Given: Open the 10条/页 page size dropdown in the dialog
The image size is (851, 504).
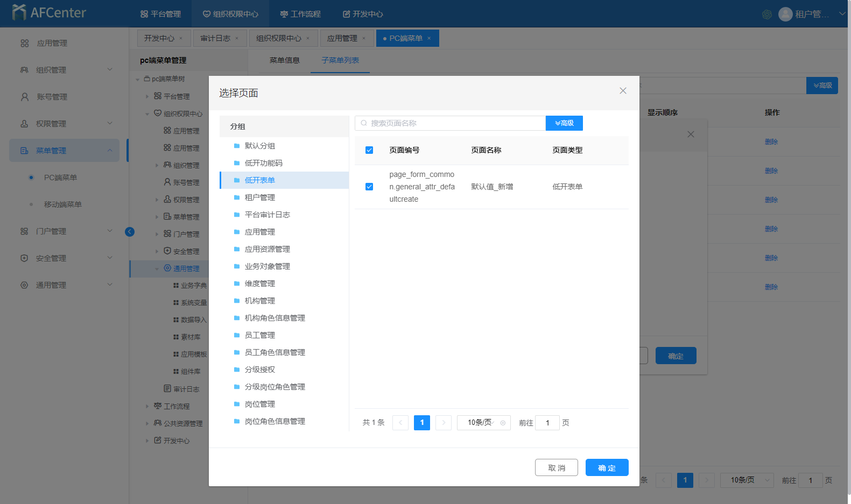Looking at the screenshot, I should (483, 423).
